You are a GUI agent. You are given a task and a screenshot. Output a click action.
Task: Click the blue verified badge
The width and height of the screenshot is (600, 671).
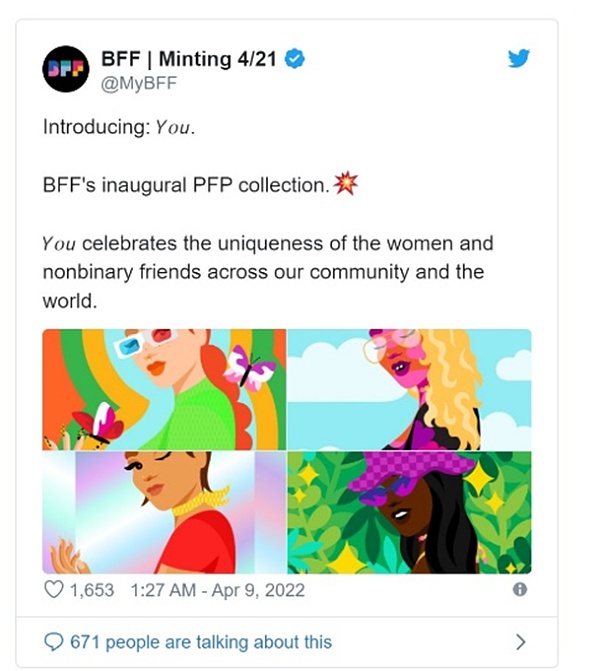pyautogui.click(x=295, y=59)
